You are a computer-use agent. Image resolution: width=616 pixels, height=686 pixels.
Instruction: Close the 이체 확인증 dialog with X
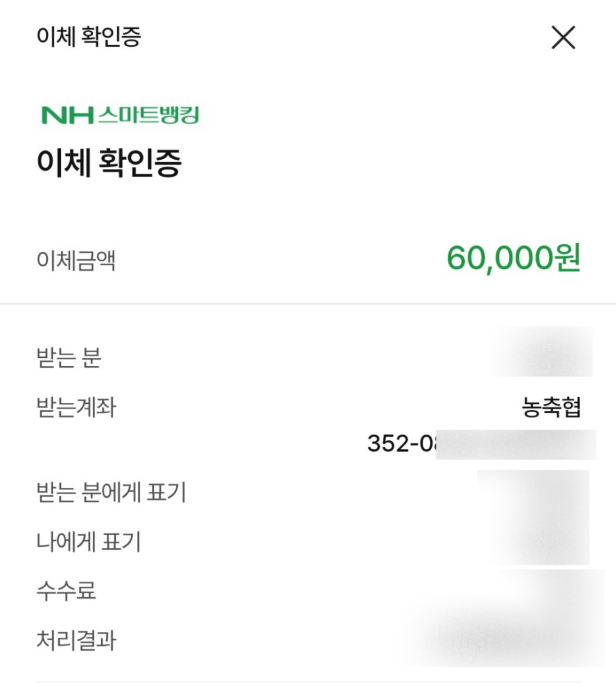point(563,38)
